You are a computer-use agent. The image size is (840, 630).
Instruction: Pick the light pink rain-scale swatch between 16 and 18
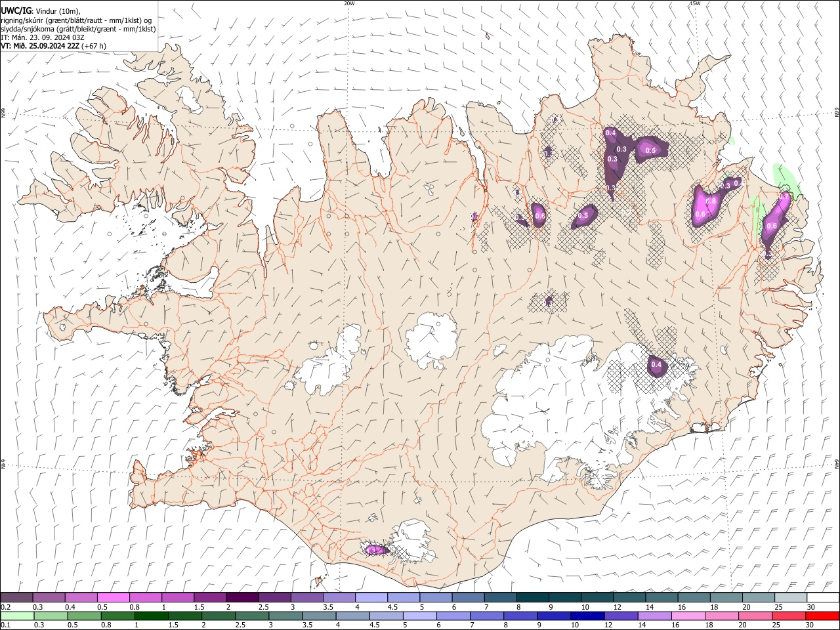[x=688, y=616]
